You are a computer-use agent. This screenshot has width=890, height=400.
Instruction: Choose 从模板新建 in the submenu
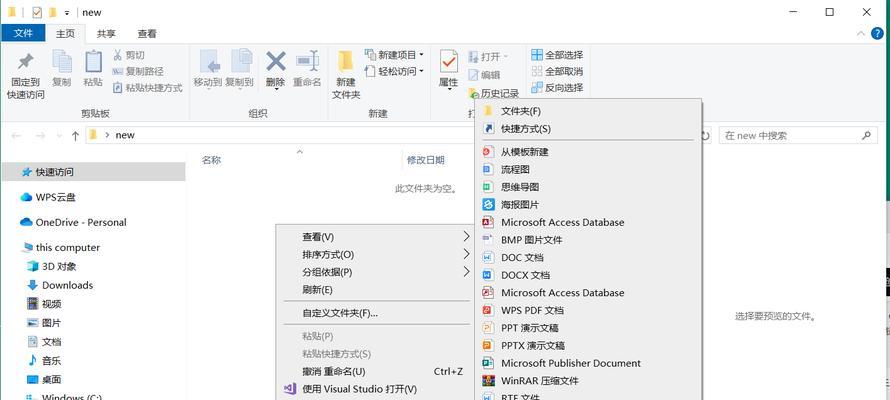pos(588,151)
